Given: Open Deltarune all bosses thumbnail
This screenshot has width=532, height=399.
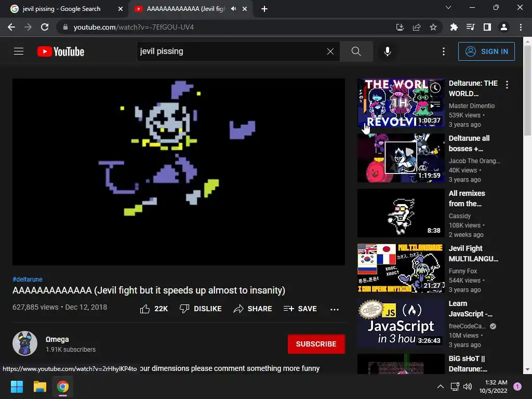Looking at the screenshot, I should tap(401, 158).
